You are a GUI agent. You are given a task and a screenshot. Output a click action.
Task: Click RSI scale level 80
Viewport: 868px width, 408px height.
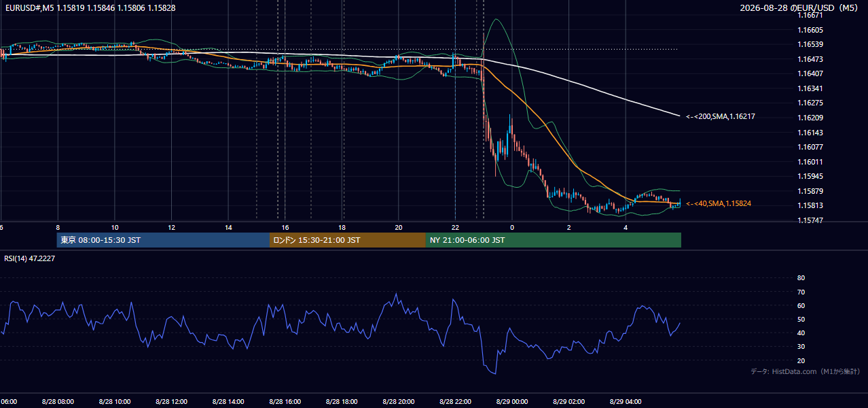(801, 278)
